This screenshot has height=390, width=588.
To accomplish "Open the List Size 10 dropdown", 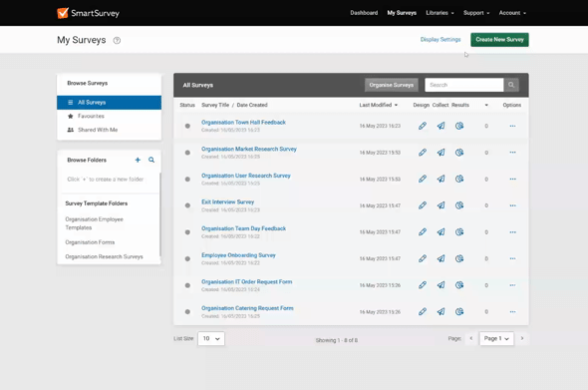I will 211,338.
